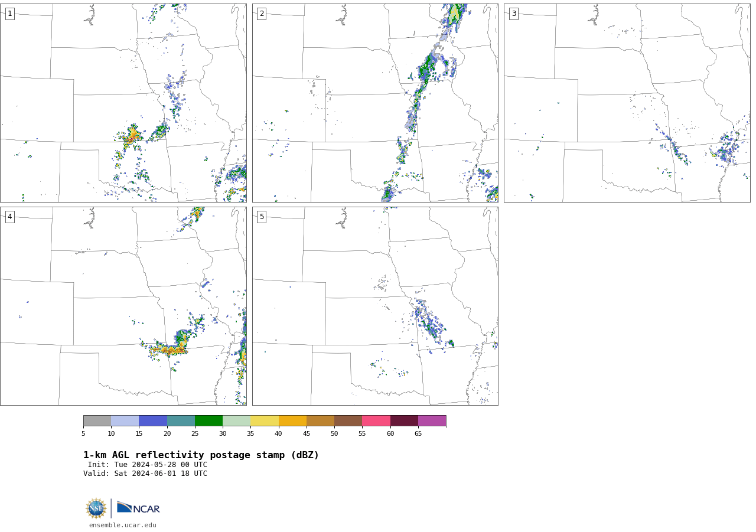Click the maroon 60-65 dBZ swatch

(x=404, y=420)
